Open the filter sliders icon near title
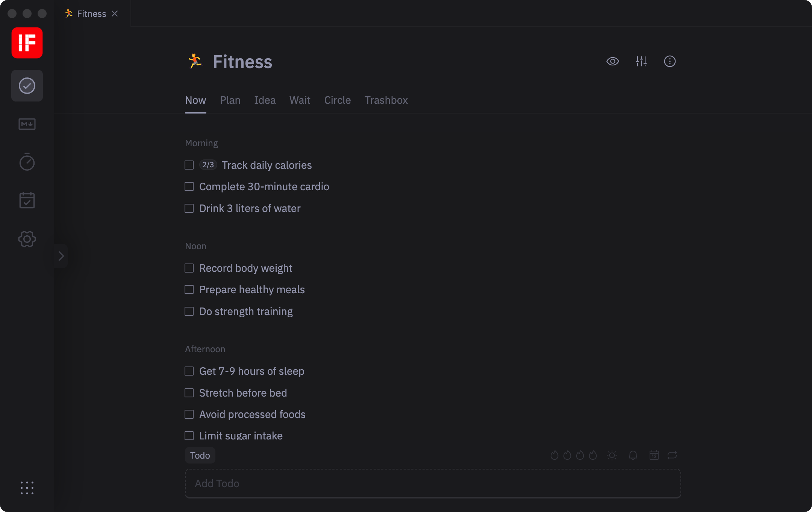Screen dimensions: 812x512 [x=641, y=61]
